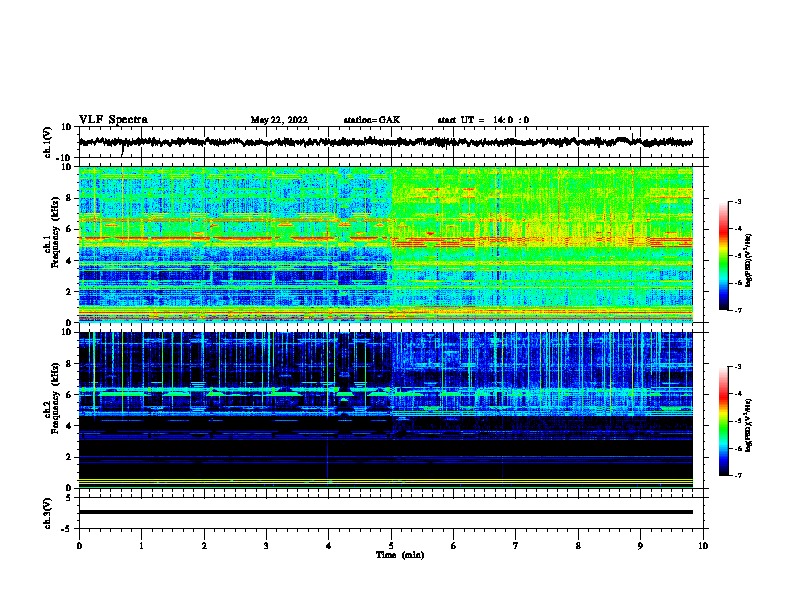
Task: Click the ch.2 spectrogram colorbar
Action: coord(724,421)
